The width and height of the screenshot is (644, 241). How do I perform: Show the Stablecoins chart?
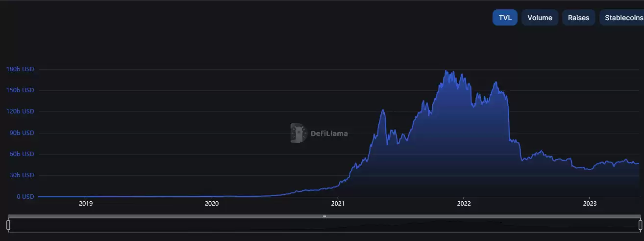621,18
